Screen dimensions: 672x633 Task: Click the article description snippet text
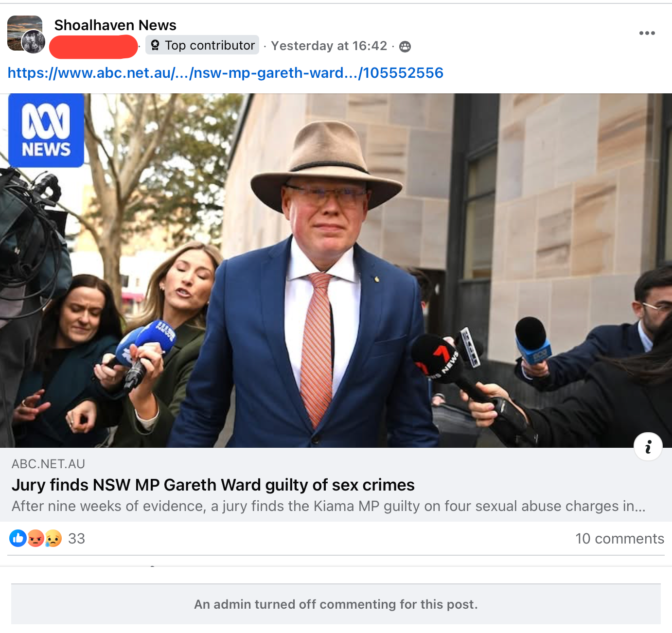click(328, 506)
